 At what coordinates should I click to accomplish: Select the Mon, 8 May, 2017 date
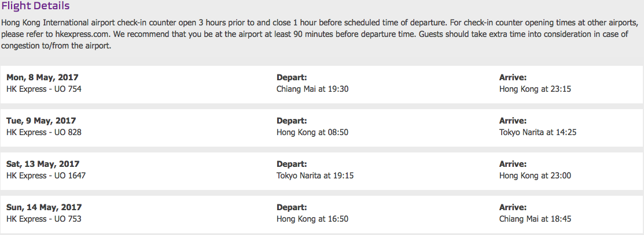[x=42, y=77]
